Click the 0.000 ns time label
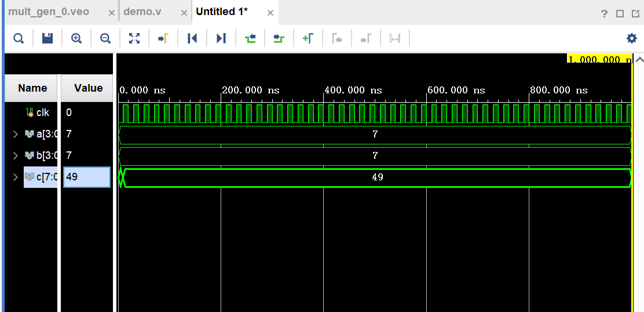This screenshot has width=644, height=312. pyautogui.click(x=142, y=90)
